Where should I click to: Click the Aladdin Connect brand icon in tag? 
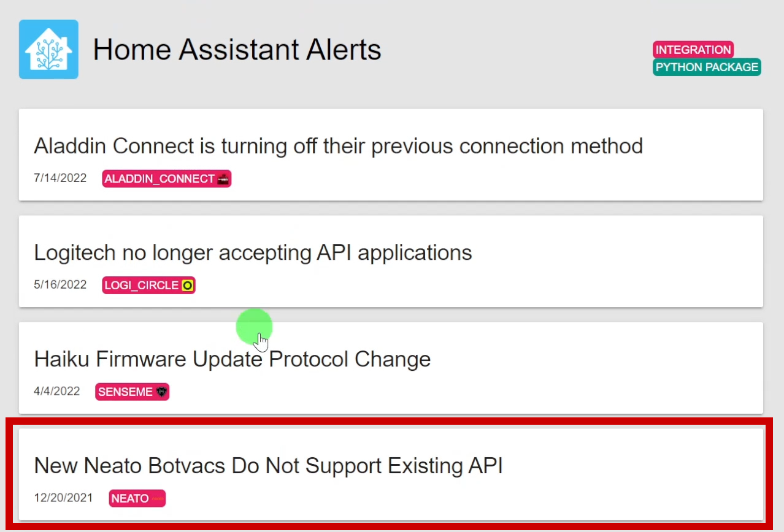(223, 179)
